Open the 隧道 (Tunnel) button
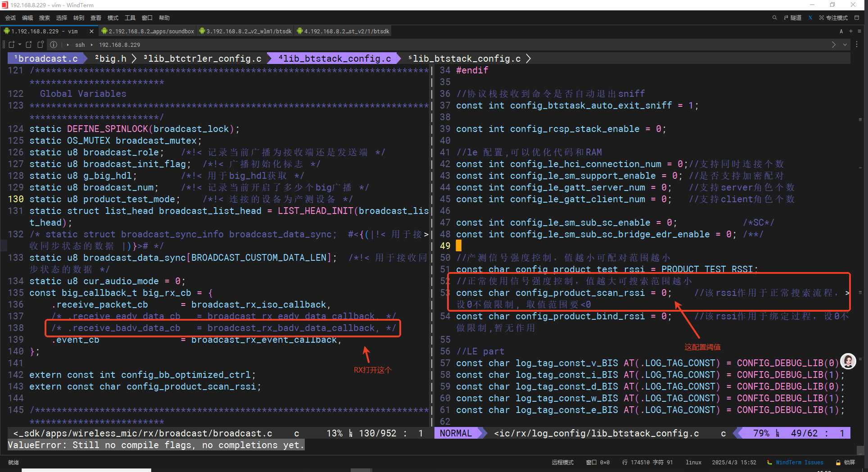The height and width of the screenshot is (472, 868). pyautogui.click(x=793, y=18)
